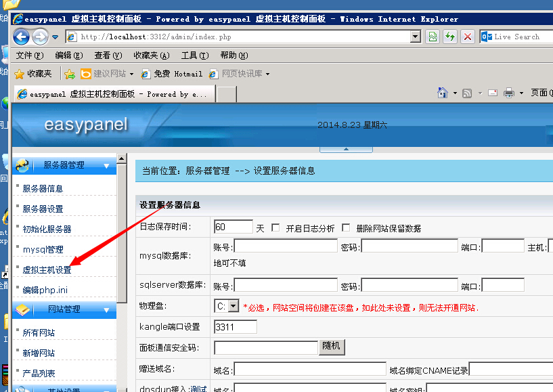Open the 页面 page menu
This screenshot has height=392, width=553.
541,93
